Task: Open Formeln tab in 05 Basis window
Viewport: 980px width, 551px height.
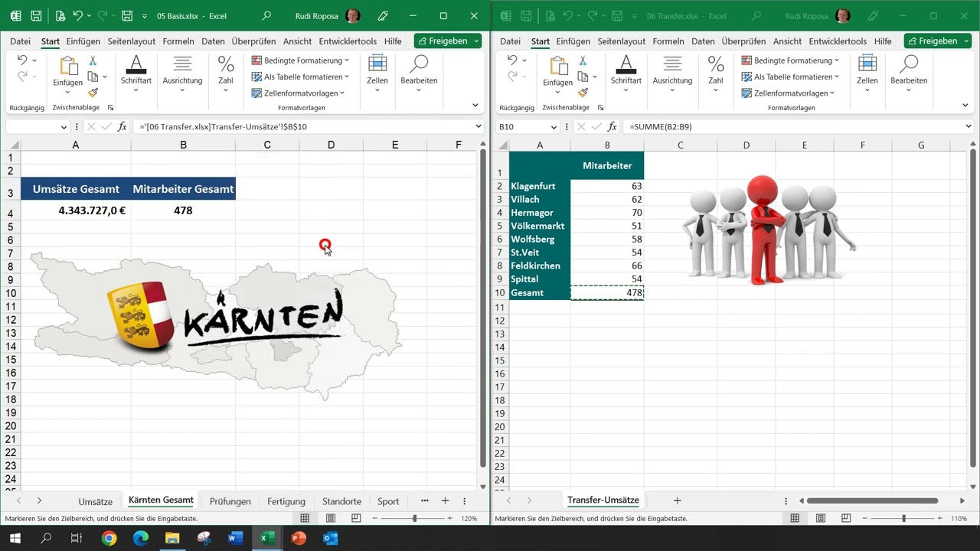Action: click(178, 41)
